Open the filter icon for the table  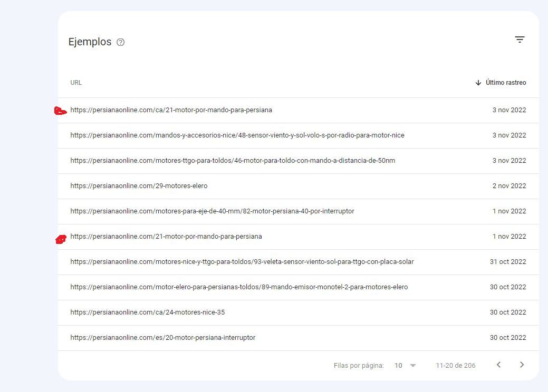point(520,40)
